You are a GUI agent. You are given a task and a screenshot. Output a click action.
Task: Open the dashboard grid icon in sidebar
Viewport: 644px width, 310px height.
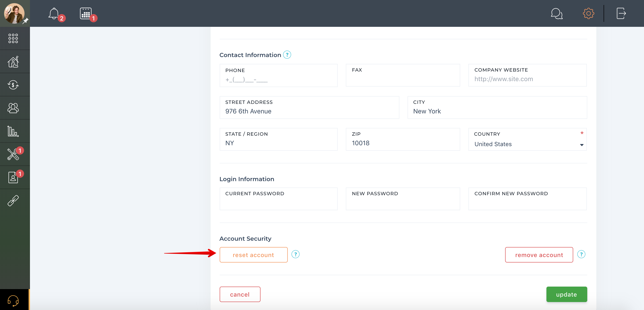[13, 38]
